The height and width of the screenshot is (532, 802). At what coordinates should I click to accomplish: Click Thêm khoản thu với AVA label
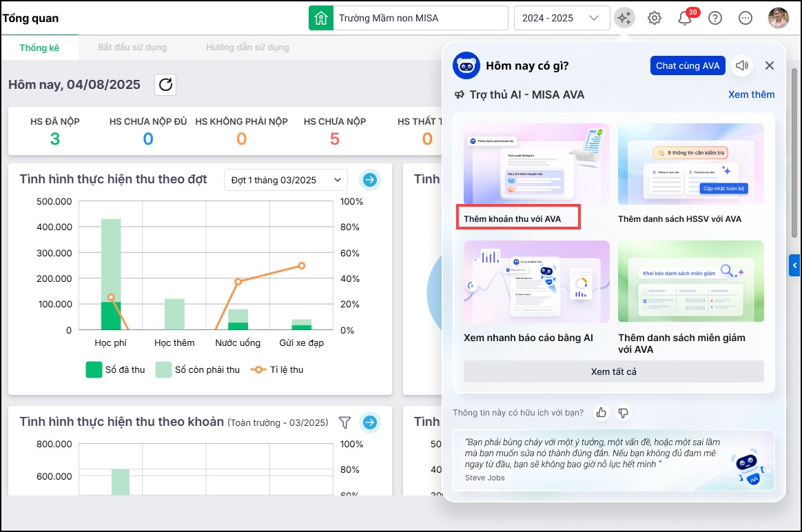coord(513,219)
